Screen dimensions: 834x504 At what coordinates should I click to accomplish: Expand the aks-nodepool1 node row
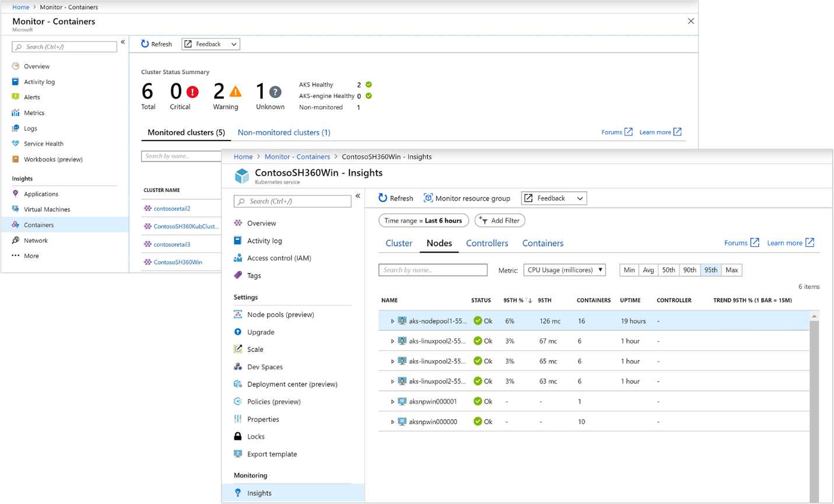[x=393, y=321]
